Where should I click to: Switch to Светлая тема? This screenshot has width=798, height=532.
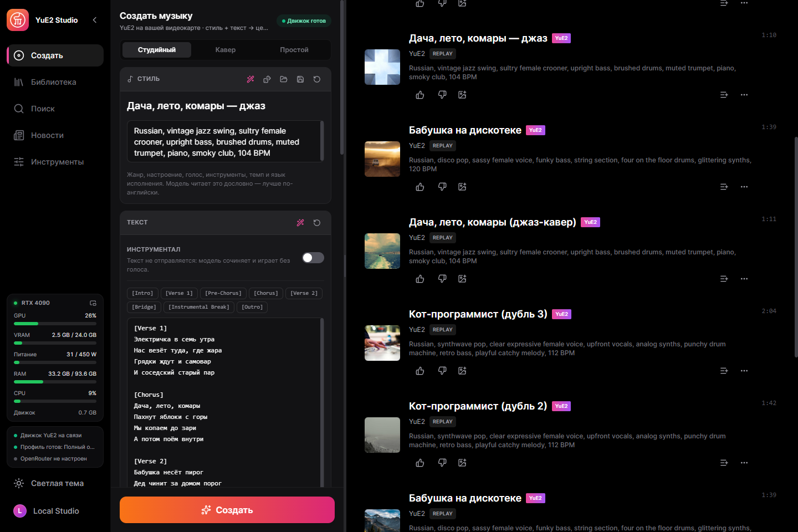coord(55,483)
